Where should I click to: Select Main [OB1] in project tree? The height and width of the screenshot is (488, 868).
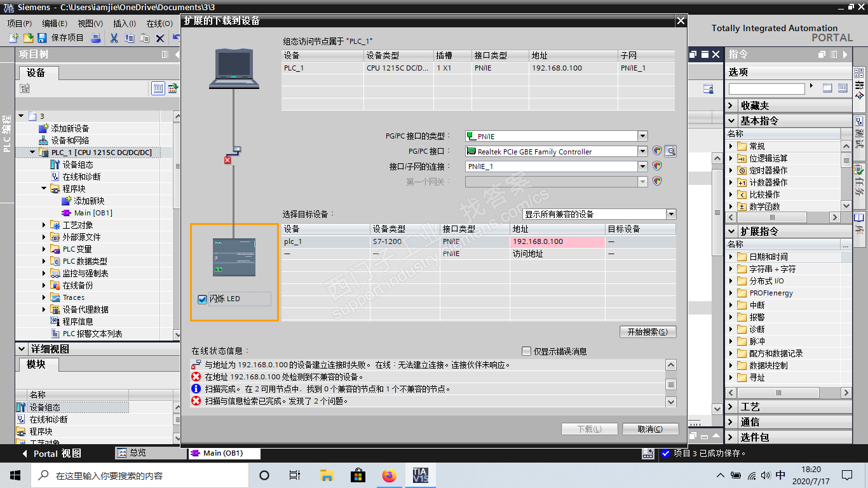(93, 213)
